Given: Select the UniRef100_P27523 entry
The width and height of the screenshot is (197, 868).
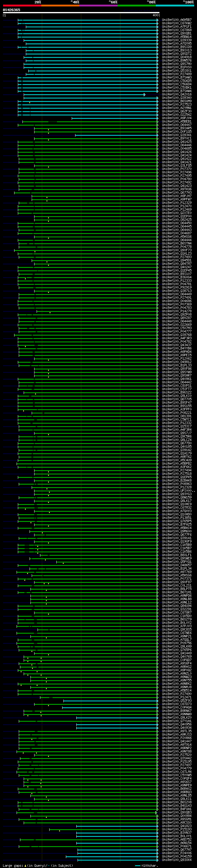Looking at the screenshot, I should (x=177, y=104).
